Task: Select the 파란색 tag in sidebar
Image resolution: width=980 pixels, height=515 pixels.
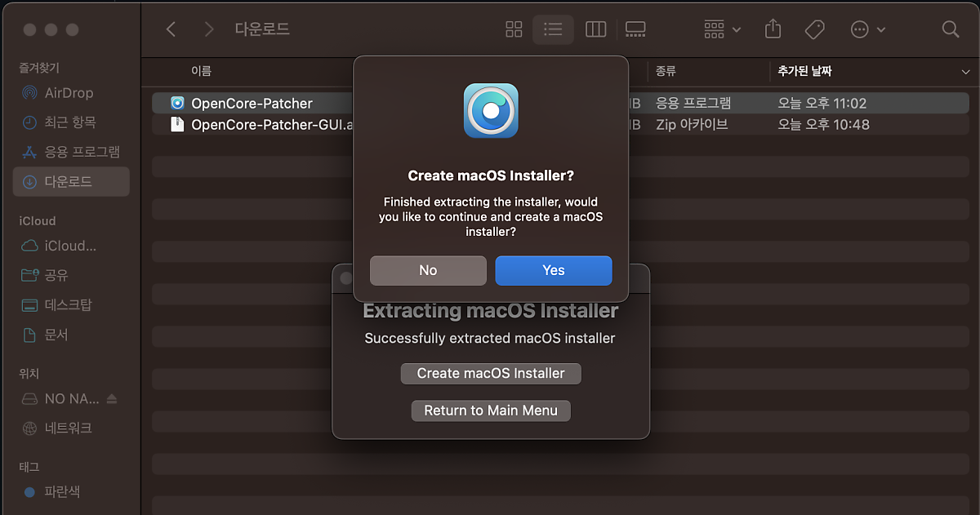Action: click(71, 492)
